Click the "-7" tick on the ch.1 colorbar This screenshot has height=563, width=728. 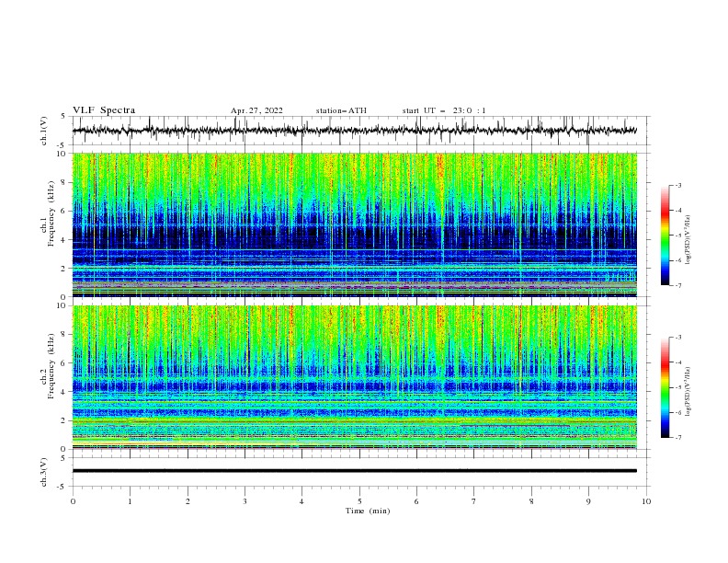(678, 286)
